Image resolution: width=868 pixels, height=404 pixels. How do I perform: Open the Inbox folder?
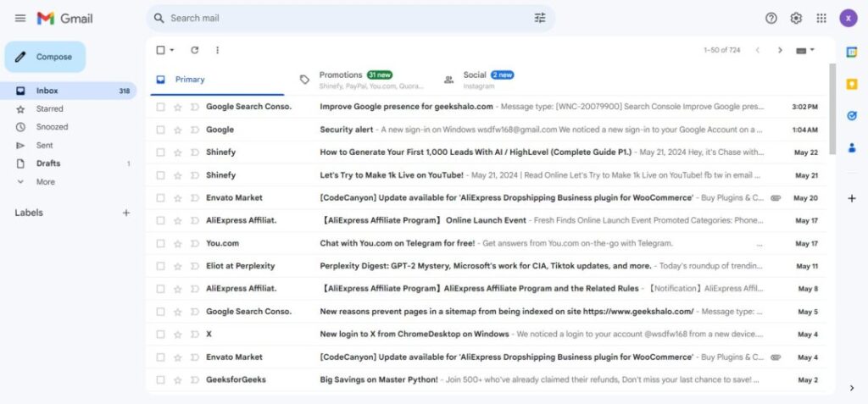coord(70,91)
